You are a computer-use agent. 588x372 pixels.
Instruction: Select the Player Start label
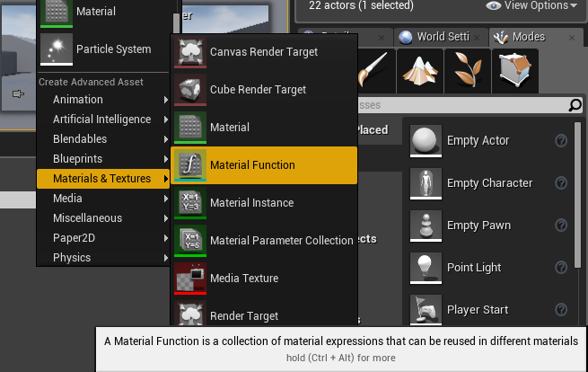(478, 310)
